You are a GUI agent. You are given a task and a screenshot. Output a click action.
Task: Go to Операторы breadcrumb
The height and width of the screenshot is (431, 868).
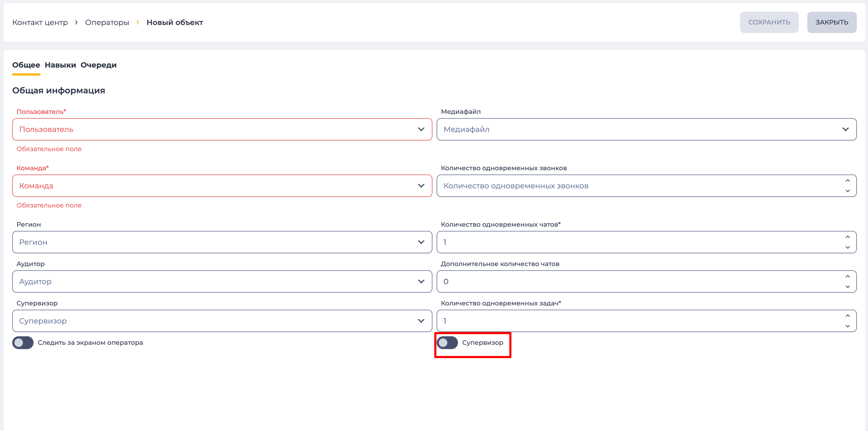coord(107,23)
